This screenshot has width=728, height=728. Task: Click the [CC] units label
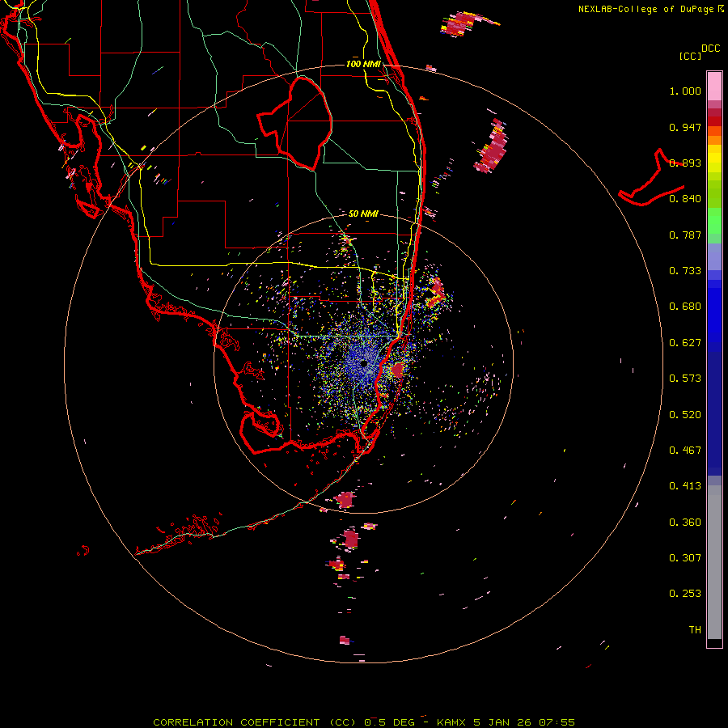click(x=690, y=56)
